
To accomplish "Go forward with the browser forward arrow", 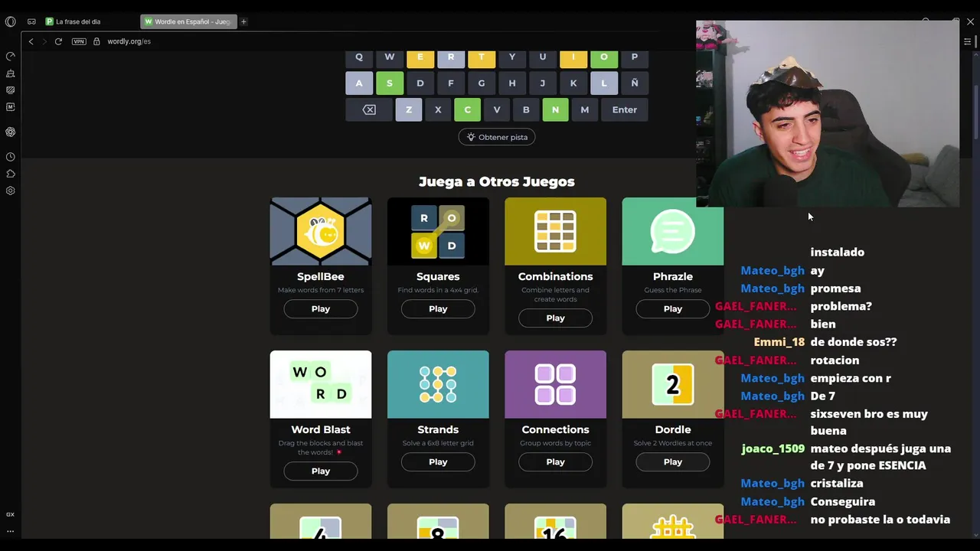I will pyautogui.click(x=44, y=41).
